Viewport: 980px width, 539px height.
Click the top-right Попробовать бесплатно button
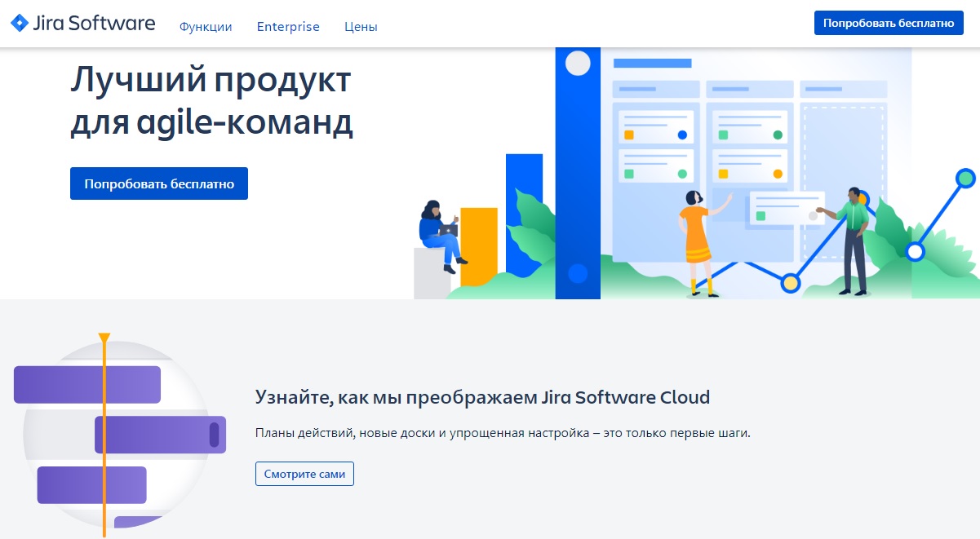pyautogui.click(x=888, y=22)
